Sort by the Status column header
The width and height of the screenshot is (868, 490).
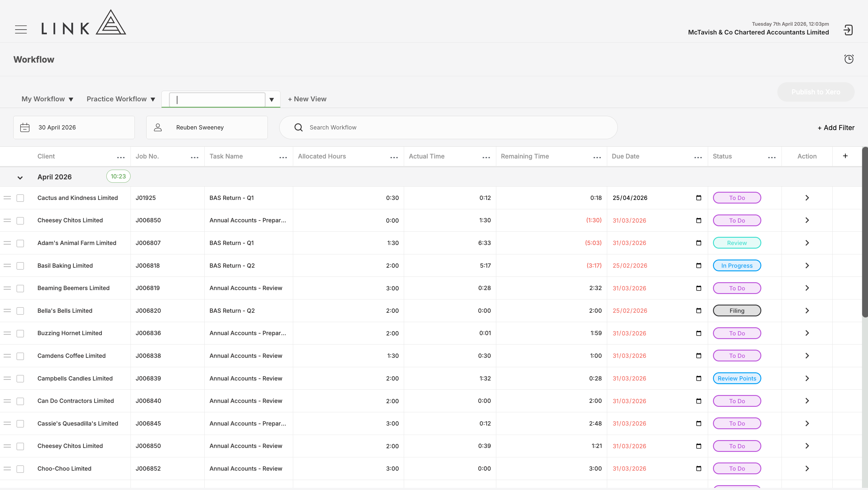point(722,156)
